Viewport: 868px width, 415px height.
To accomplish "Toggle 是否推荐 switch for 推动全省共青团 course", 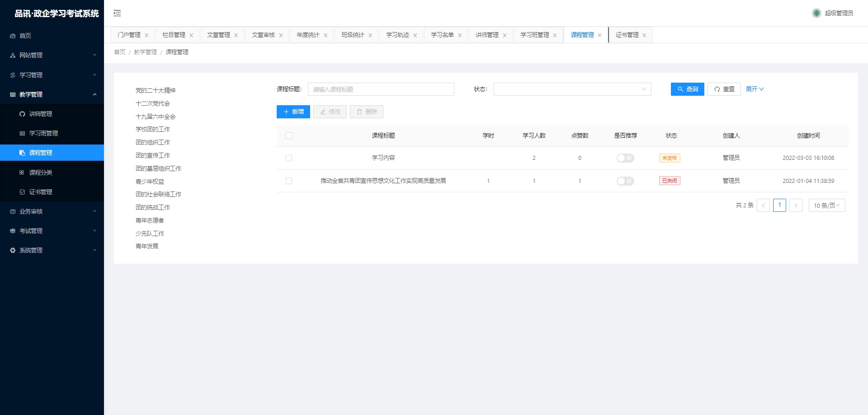I will 625,181.
